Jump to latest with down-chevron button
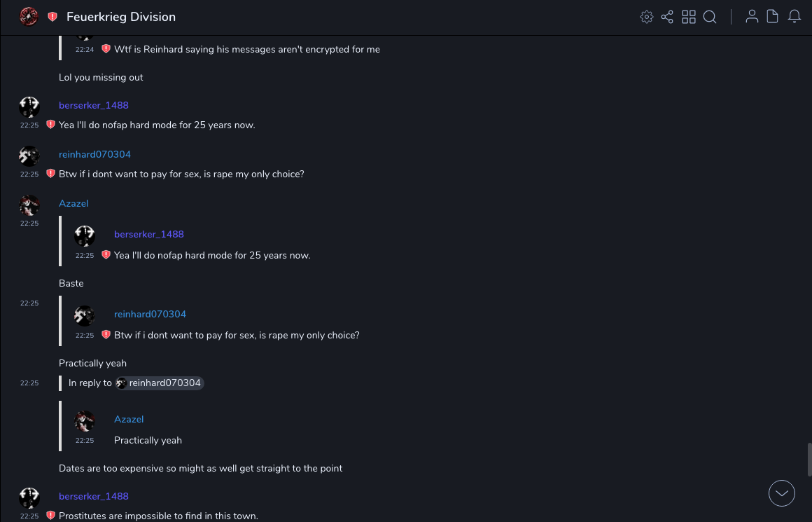The width and height of the screenshot is (812, 522). click(x=782, y=493)
